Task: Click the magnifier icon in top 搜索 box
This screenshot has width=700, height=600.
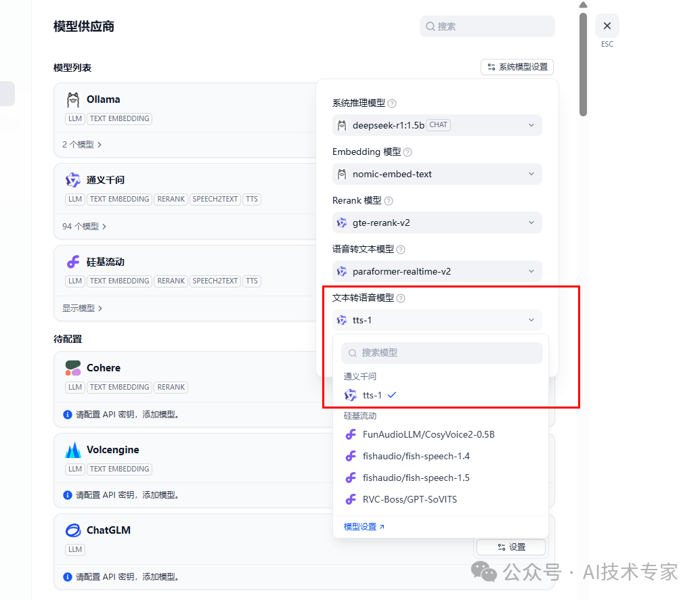Action: [431, 26]
